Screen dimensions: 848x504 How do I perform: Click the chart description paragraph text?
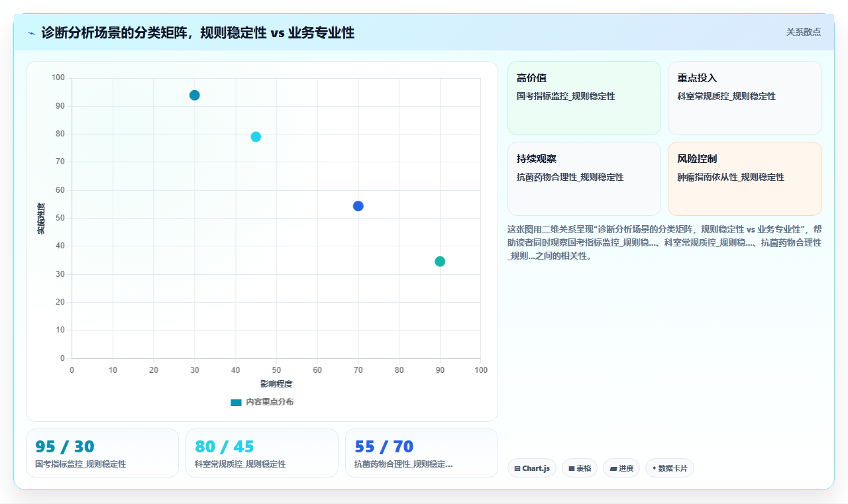tap(664, 242)
